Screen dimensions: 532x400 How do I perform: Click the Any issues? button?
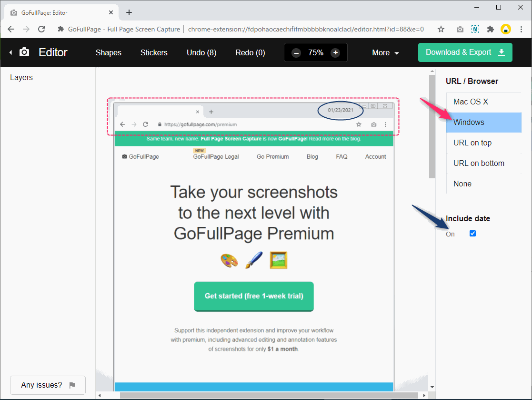[x=48, y=385]
